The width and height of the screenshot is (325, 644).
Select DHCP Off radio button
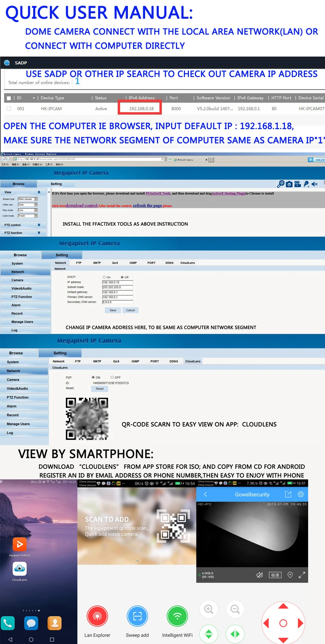point(122,277)
